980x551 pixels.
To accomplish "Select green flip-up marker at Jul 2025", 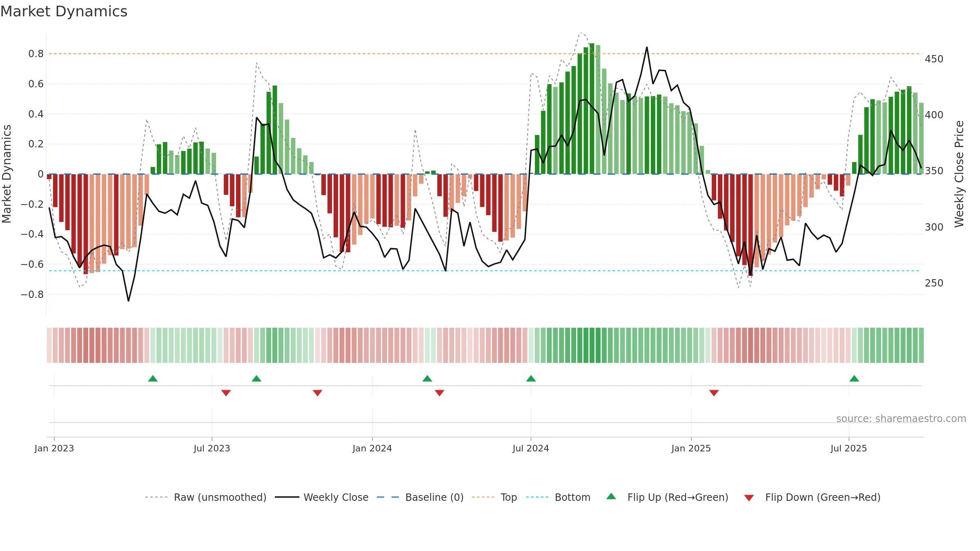I will coord(854,378).
